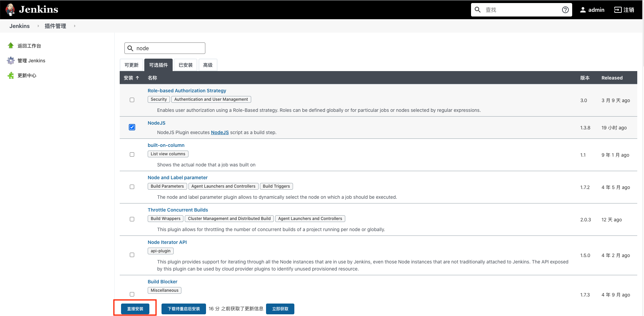Click the plugin filter search field
This screenshot has height=316, width=644.
(165, 48)
